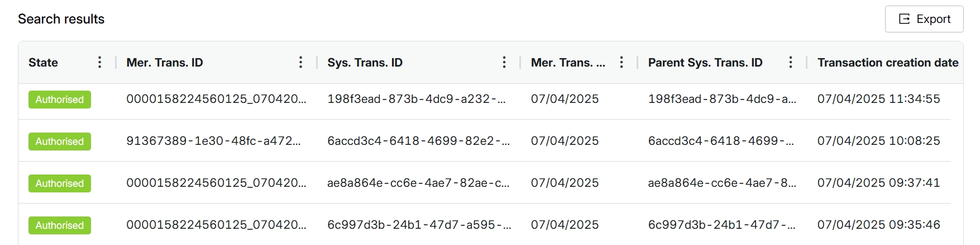Select row created 07/04/2025 10:08:25
This screenshot has height=245, width=980.
click(x=484, y=141)
